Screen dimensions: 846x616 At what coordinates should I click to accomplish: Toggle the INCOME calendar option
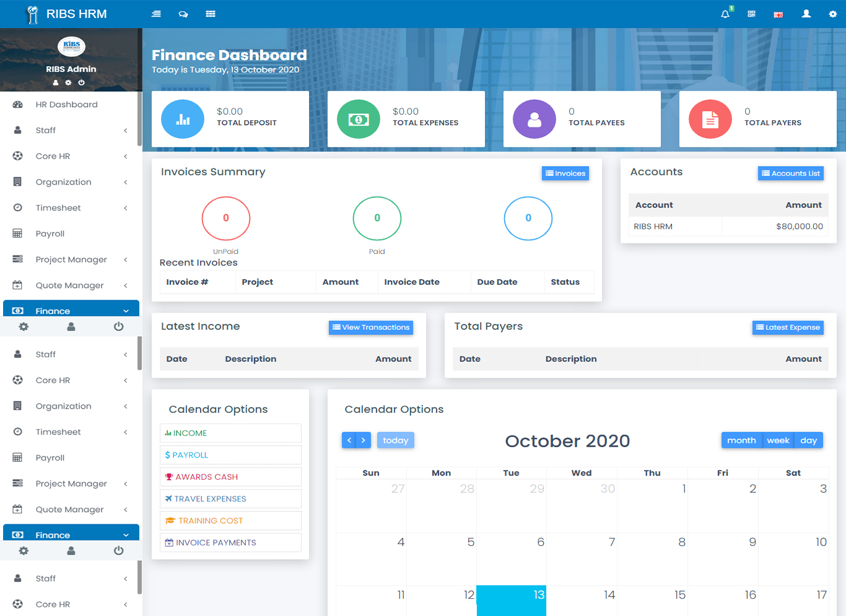pyautogui.click(x=230, y=433)
